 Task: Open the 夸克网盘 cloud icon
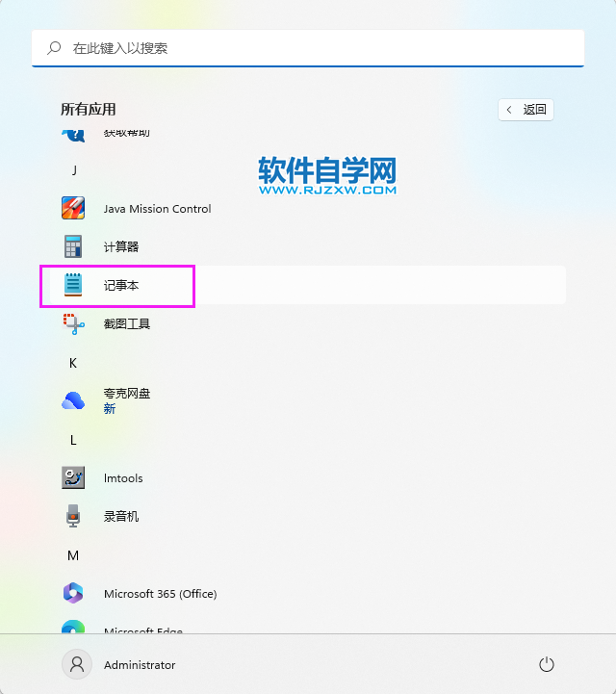click(73, 400)
